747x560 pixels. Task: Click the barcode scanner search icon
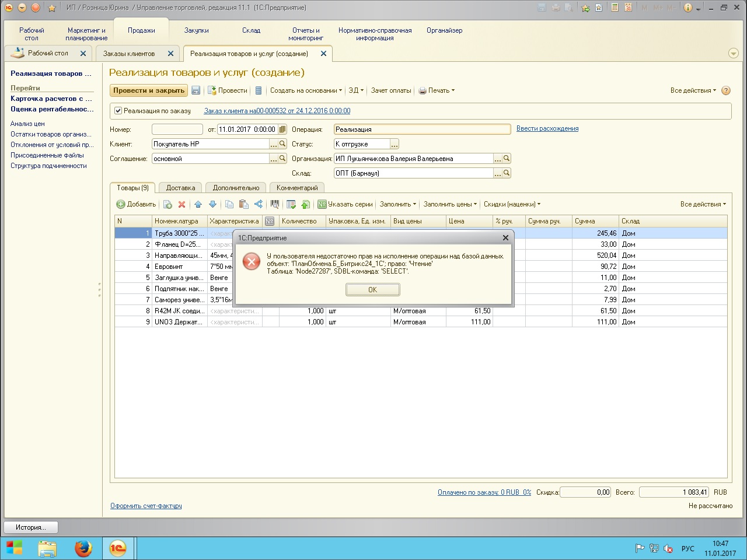[275, 205]
